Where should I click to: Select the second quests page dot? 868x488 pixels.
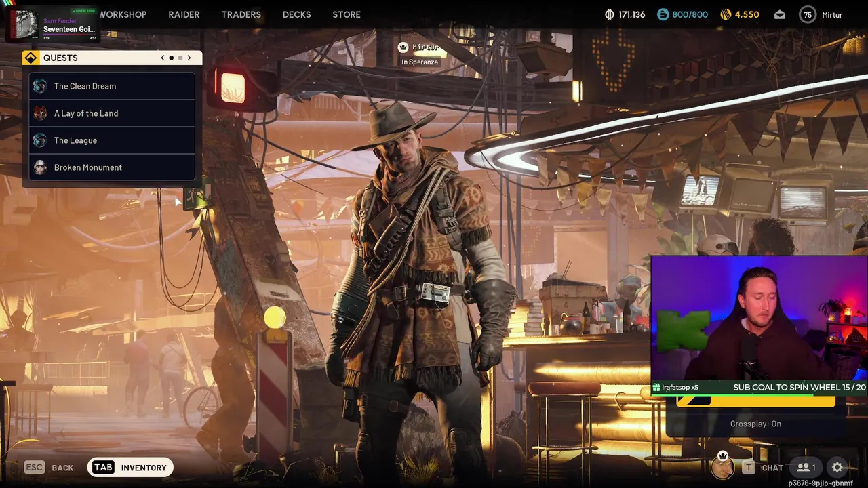pos(180,58)
